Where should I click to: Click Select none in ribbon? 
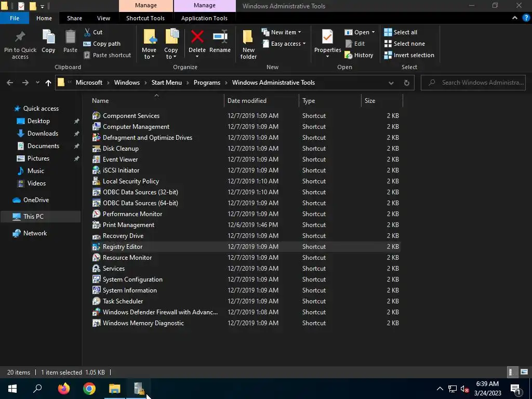[404, 44]
